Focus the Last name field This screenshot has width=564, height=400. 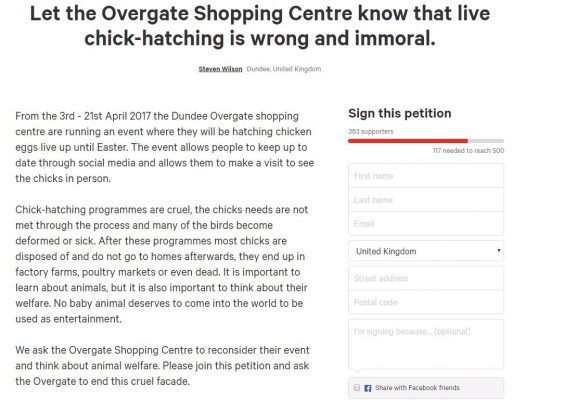coord(426,200)
